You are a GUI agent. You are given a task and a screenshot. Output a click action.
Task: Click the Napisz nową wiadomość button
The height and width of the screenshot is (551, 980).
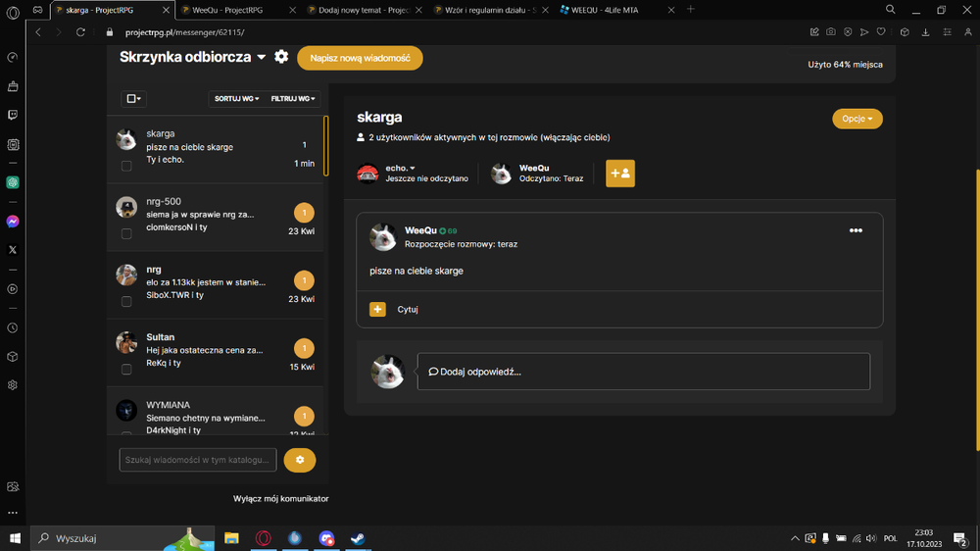[x=360, y=58]
